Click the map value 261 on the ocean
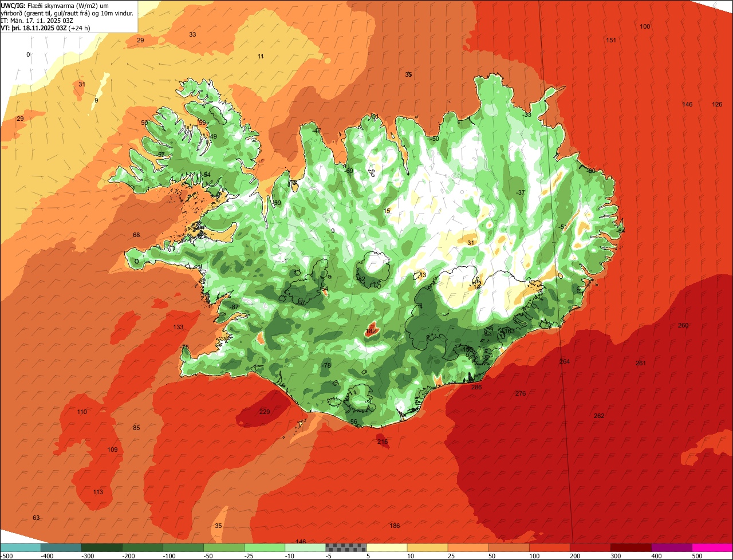Viewport: 733px width, 560px height. click(641, 363)
